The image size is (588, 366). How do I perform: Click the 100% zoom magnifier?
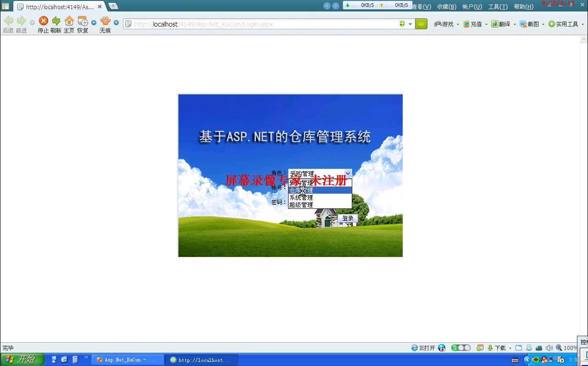point(566,348)
